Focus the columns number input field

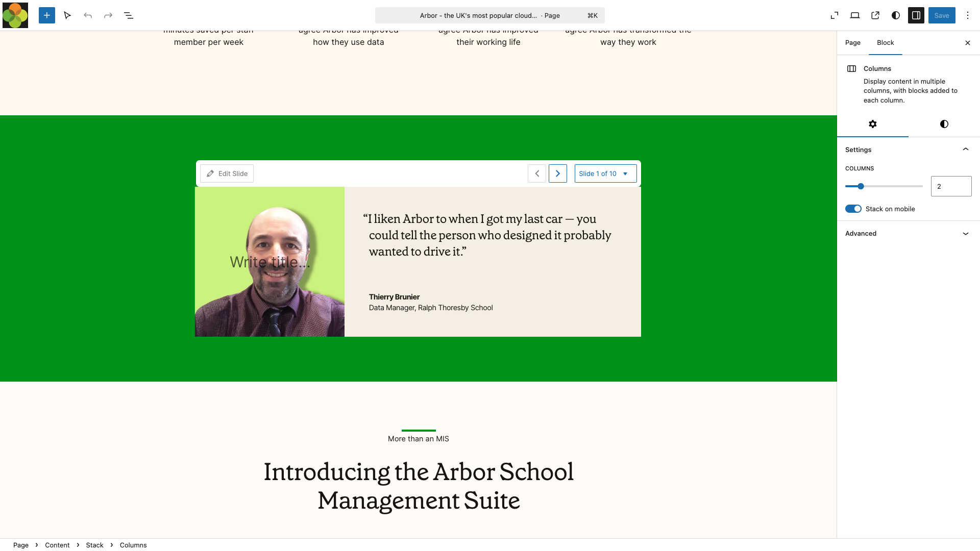[x=951, y=186]
